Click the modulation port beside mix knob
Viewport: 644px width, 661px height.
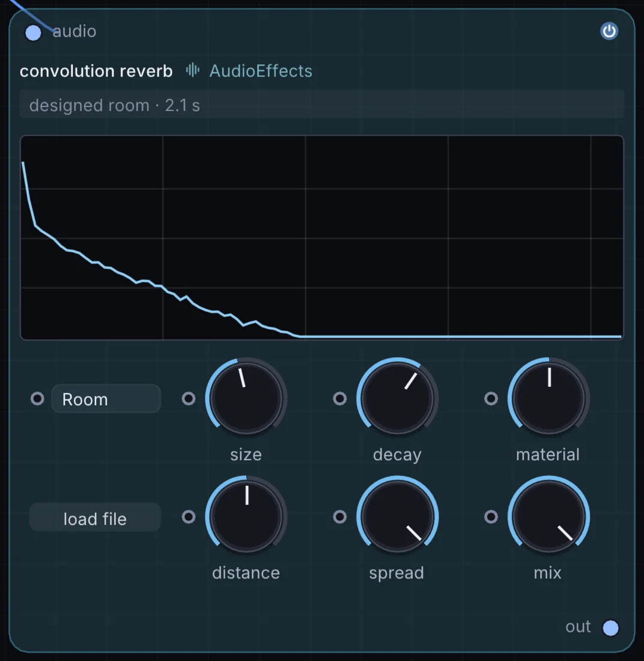pos(491,517)
